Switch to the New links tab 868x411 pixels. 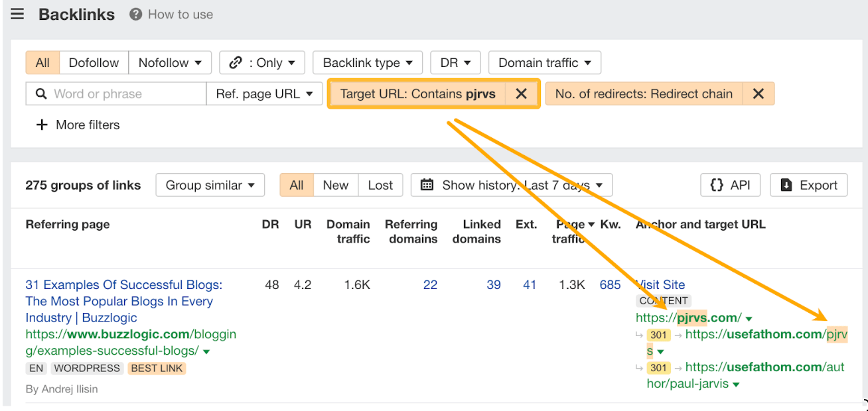(335, 186)
